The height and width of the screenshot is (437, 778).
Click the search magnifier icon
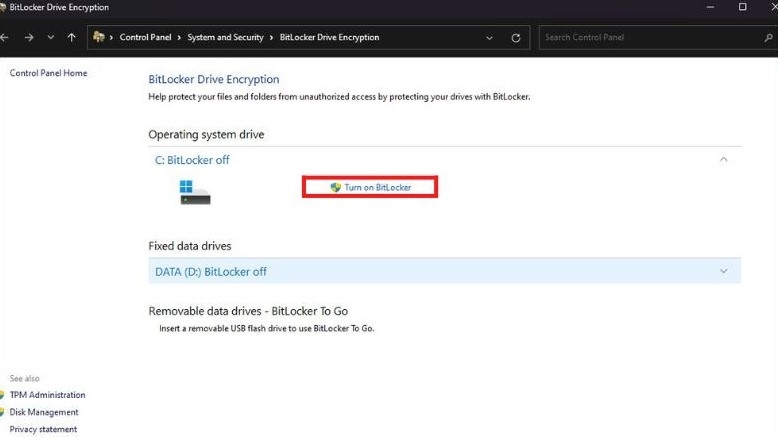point(768,37)
